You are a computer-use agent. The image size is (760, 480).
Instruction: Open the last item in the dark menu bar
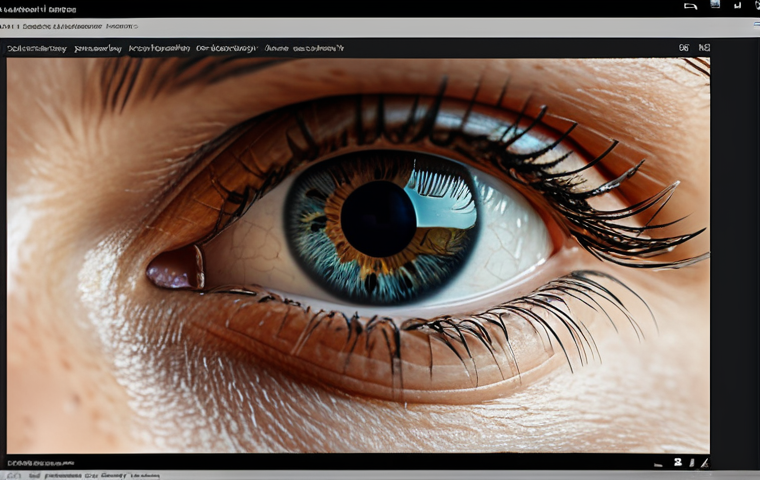coord(304,48)
